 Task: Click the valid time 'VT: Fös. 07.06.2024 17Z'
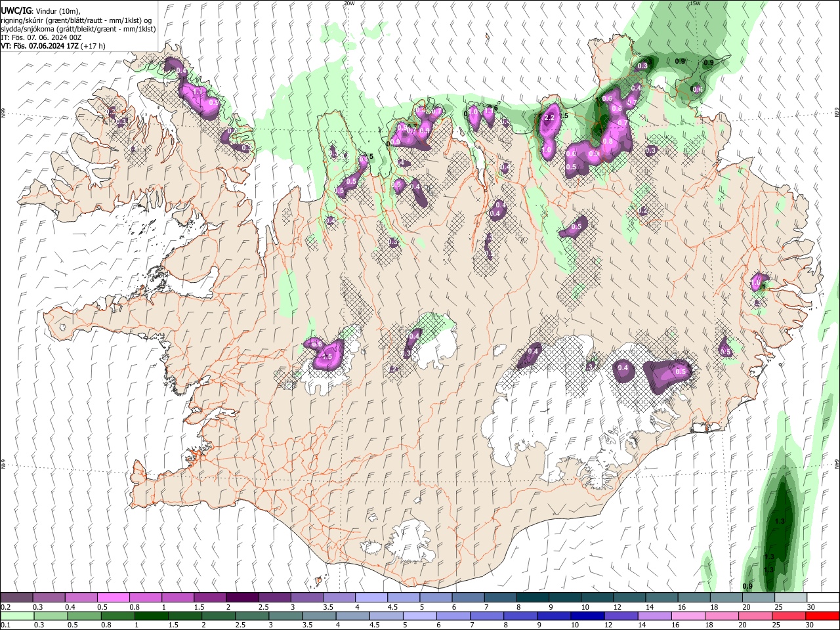[39, 47]
